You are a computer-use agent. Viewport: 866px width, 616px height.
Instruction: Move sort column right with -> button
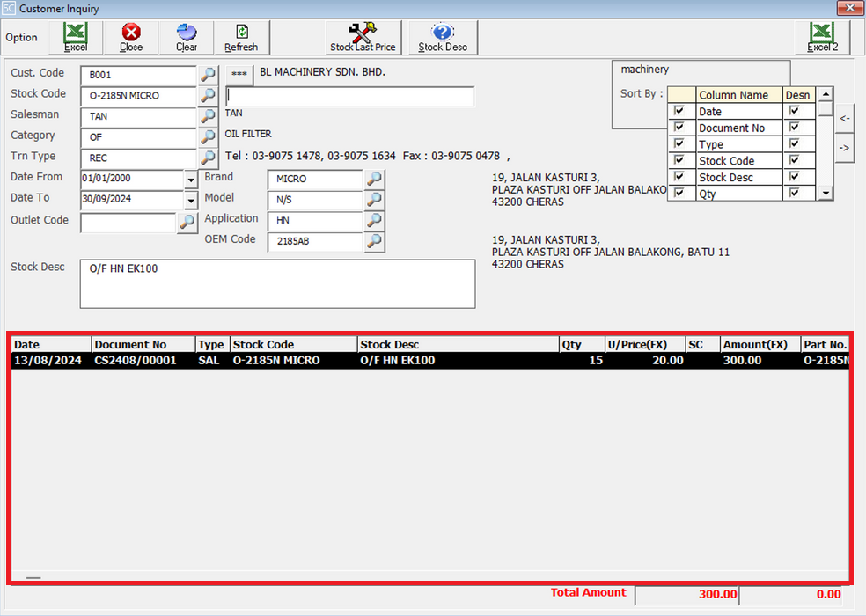click(x=845, y=148)
